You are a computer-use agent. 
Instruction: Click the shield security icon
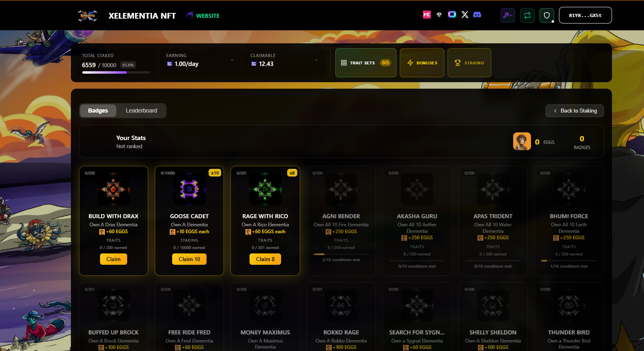tap(546, 15)
